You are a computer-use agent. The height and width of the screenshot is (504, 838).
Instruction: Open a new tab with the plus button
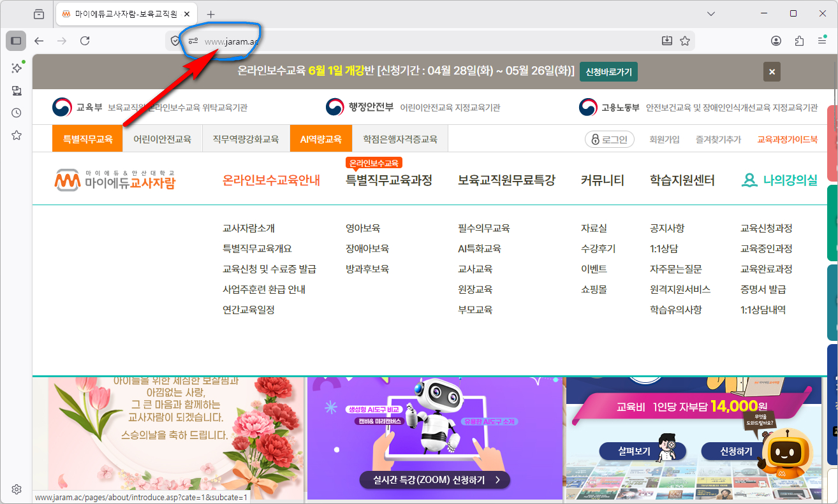point(211,14)
